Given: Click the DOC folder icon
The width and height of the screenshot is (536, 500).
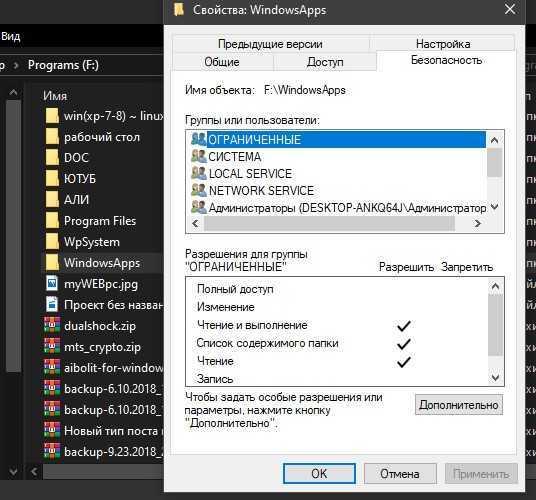Looking at the screenshot, I should pyautogui.click(x=52, y=158).
